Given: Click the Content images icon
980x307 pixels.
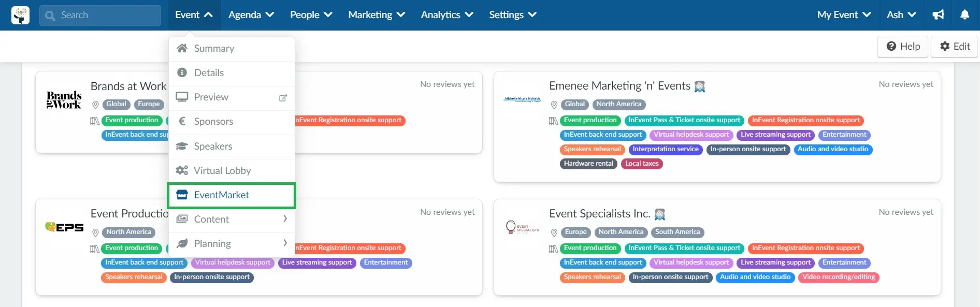Looking at the screenshot, I should tap(182, 219).
